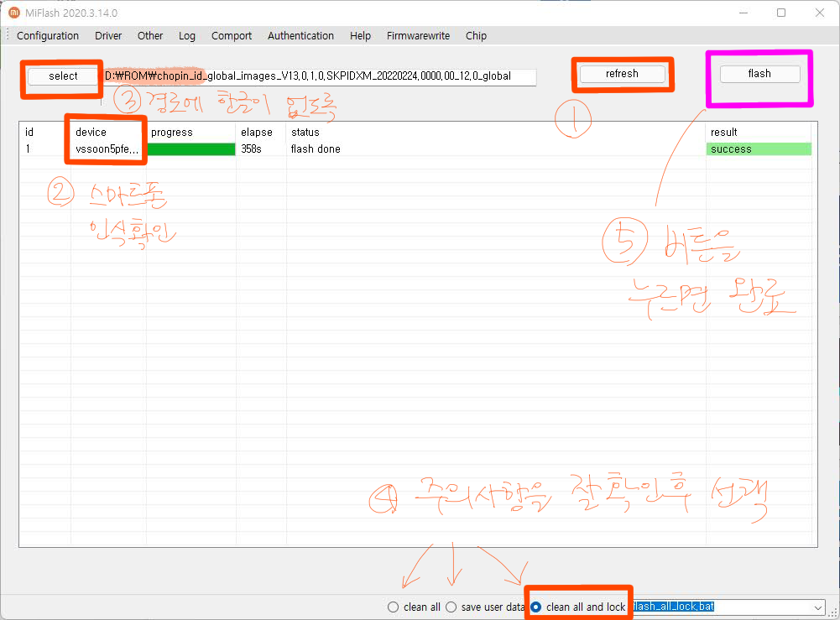Viewport: 840px width, 620px height.
Task: Click the id cell showing 1
Action: [x=28, y=148]
